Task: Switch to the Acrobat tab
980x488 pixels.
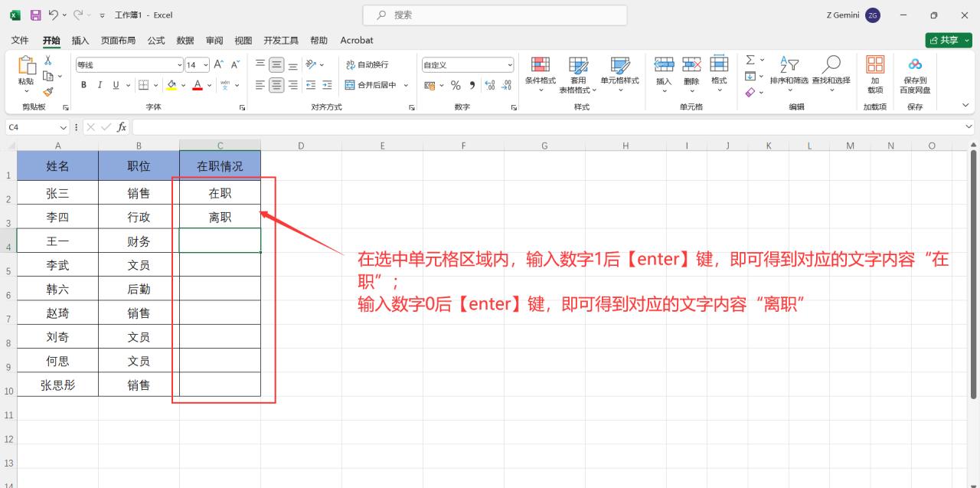Action: (357, 41)
